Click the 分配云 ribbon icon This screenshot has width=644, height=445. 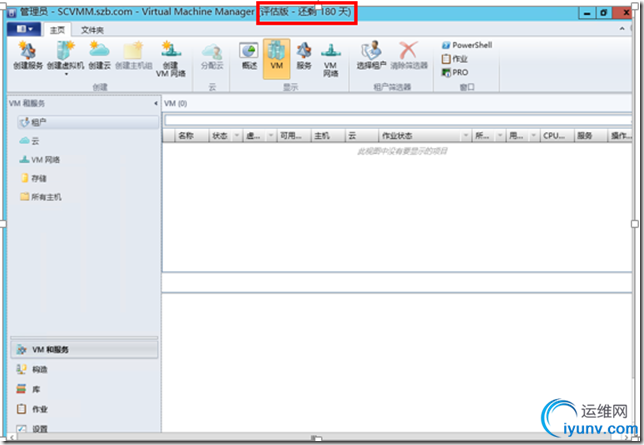pos(212,57)
